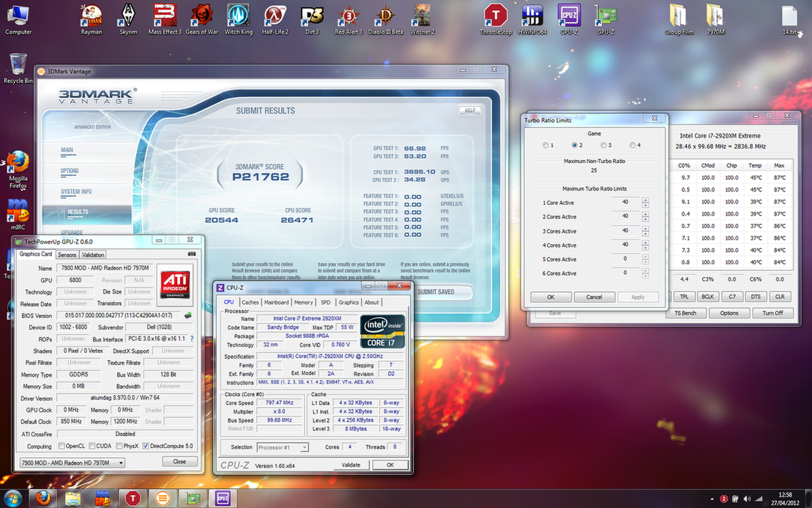Switch to the Sensors tab in GPU-Z

(67, 255)
